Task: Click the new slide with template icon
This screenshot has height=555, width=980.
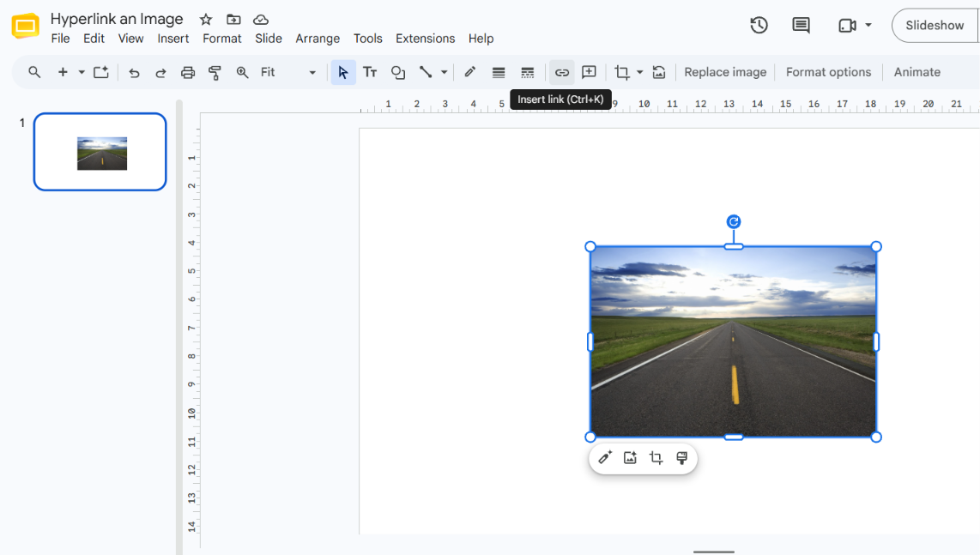Action: (x=101, y=73)
